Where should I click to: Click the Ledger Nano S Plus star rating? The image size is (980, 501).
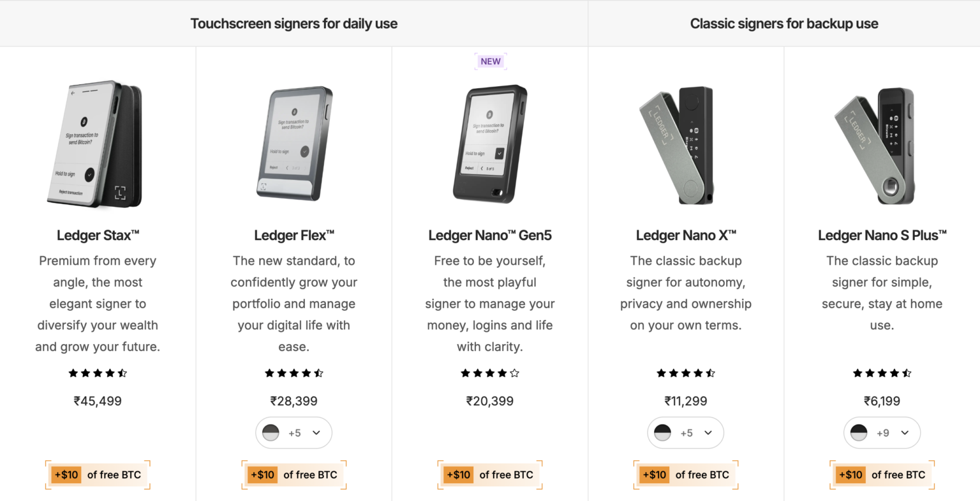tap(882, 373)
